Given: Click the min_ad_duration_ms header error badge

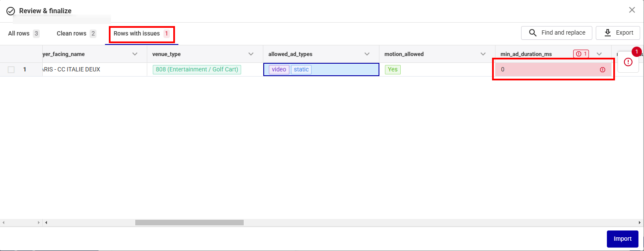Looking at the screenshot, I should (582, 54).
